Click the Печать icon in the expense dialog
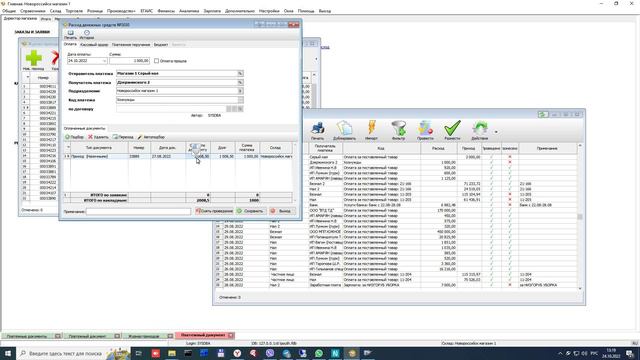The height and width of the screenshot is (360, 640). (x=71, y=33)
